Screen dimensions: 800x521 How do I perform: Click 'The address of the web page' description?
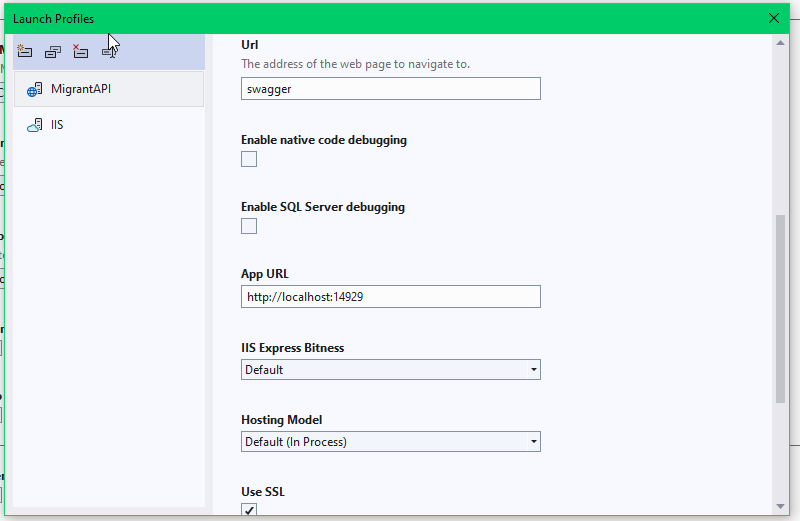pos(356,64)
